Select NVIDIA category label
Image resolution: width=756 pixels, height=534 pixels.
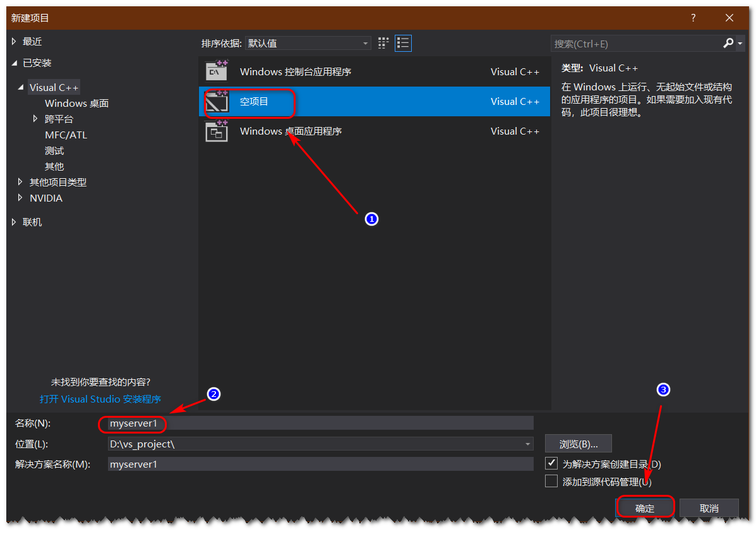pyautogui.click(x=46, y=198)
